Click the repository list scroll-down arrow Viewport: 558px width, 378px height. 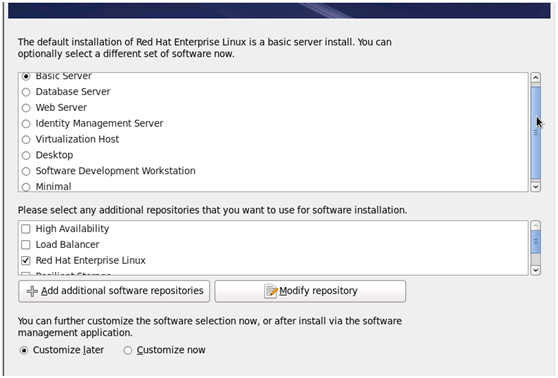point(535,270)
